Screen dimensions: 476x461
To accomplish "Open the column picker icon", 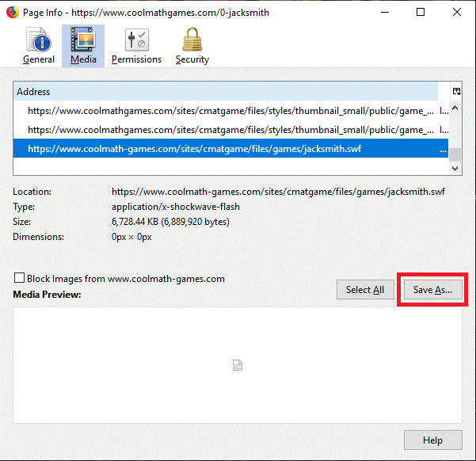I will pos(456,91).
